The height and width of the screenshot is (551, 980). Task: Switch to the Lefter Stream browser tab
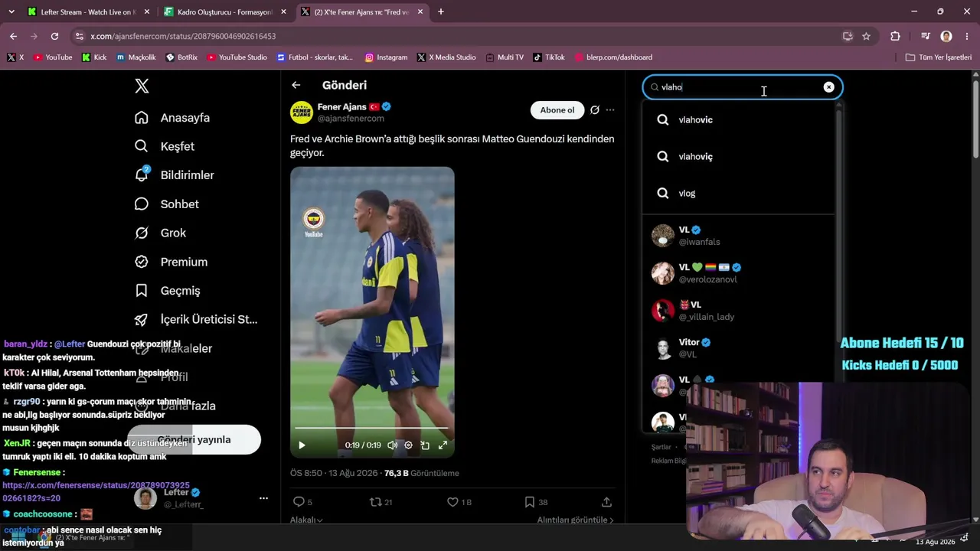coord(87,12)
